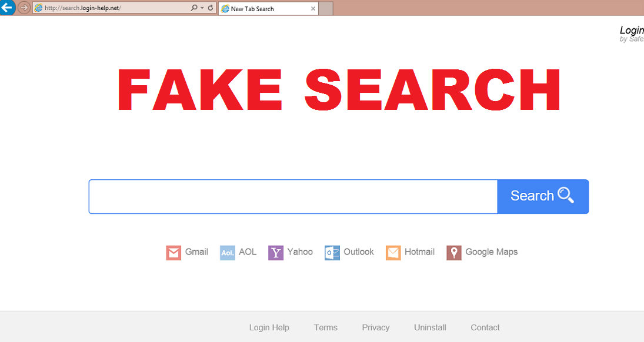The width and height of the screenshot is (644, 342).
Task: Open the AOL text link
Action: [248, 252]
